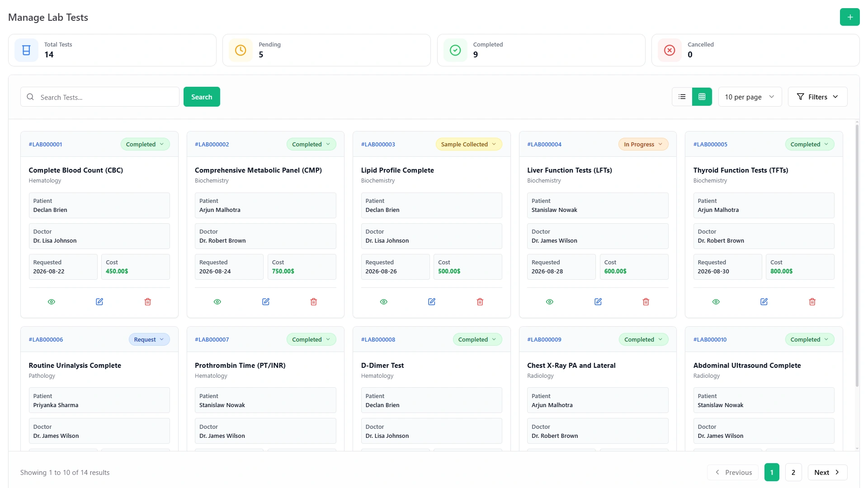
Task: Select current page 1 button
Action: click(x=772, y=472)
